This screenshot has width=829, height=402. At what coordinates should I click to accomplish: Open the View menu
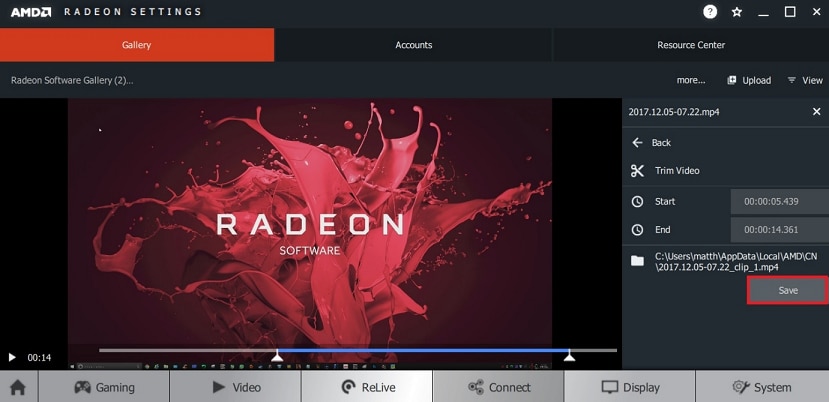[x=805, y=80]
